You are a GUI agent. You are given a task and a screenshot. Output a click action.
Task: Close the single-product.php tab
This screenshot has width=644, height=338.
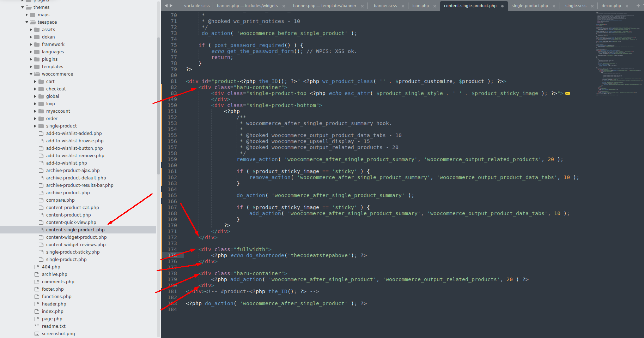tap(554, 6)
